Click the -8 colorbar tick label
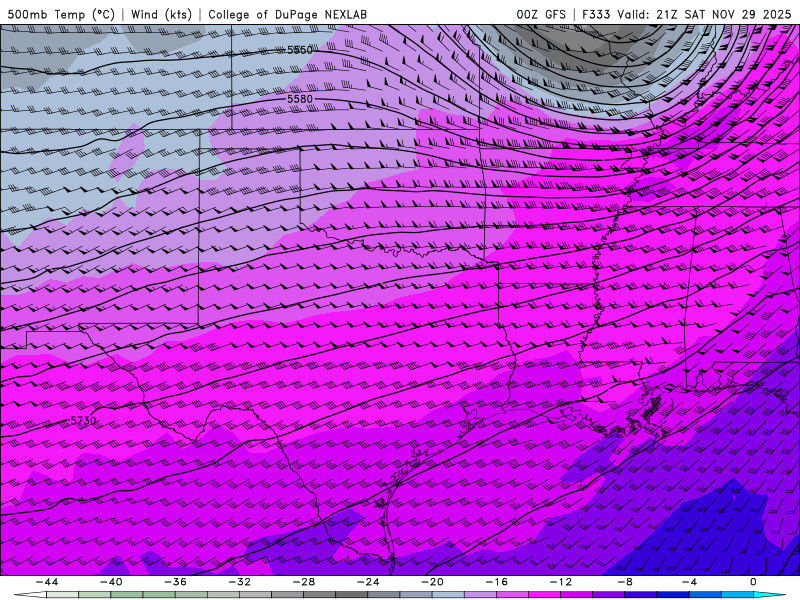Viewport: 800px width, 600px height. coord(626,582)
